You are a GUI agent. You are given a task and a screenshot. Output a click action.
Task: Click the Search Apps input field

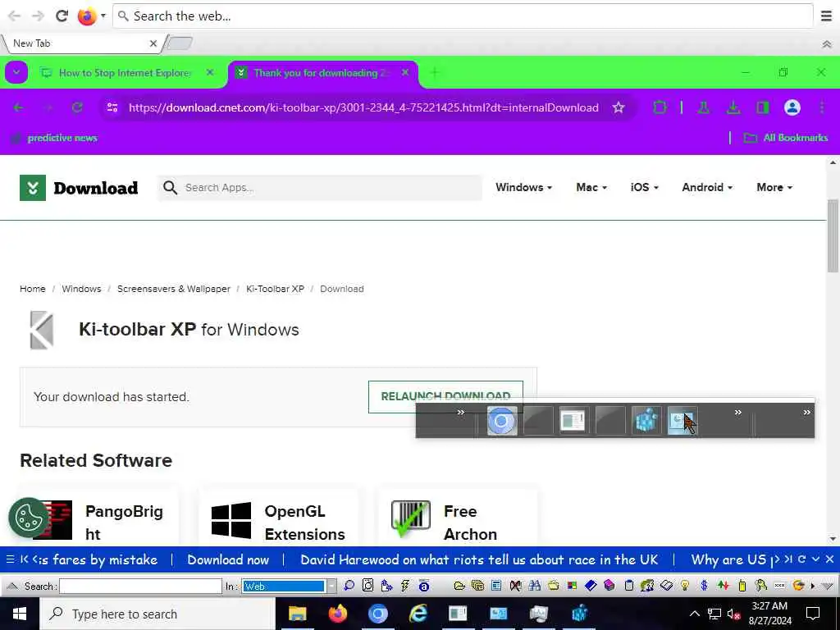[320, 188]
